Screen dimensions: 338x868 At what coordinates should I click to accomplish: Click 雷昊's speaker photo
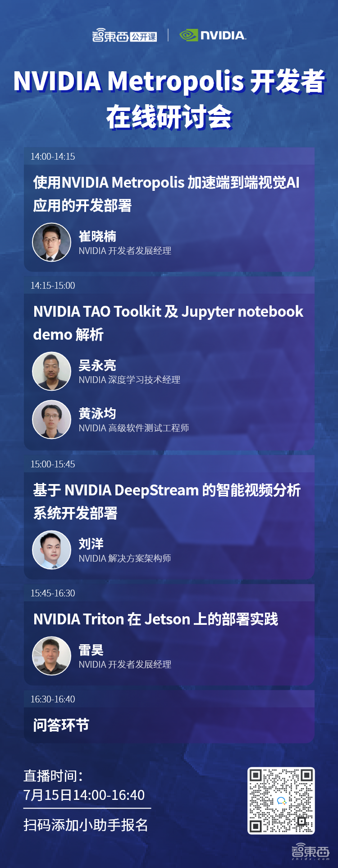tap(52, 656)
